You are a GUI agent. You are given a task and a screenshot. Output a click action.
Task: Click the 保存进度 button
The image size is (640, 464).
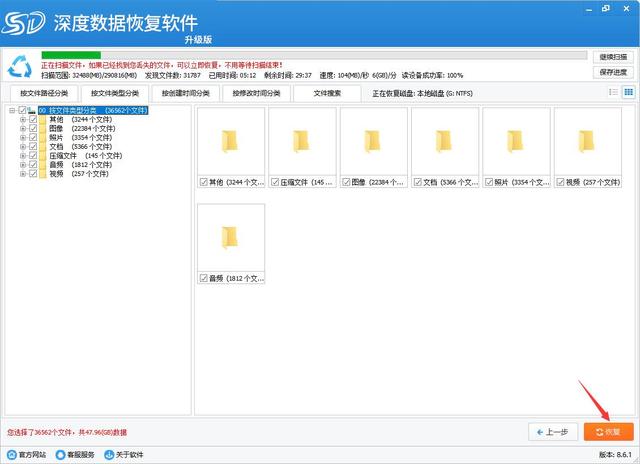point(613,72)
